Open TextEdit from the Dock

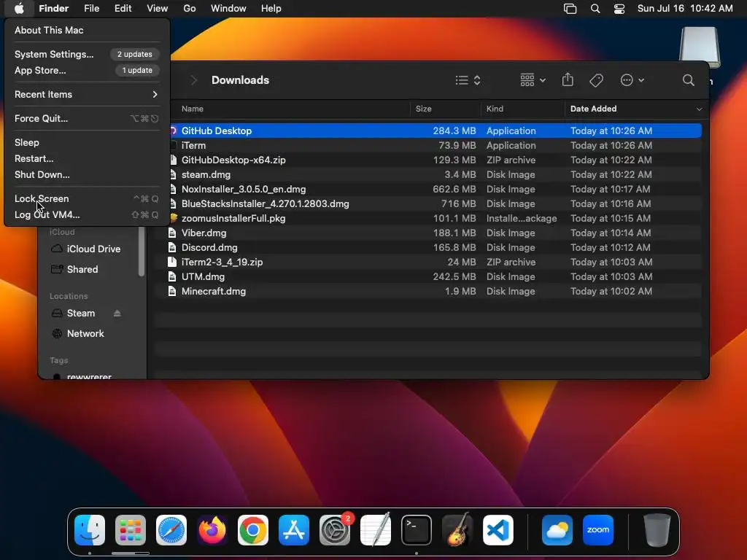pos(376,530)
